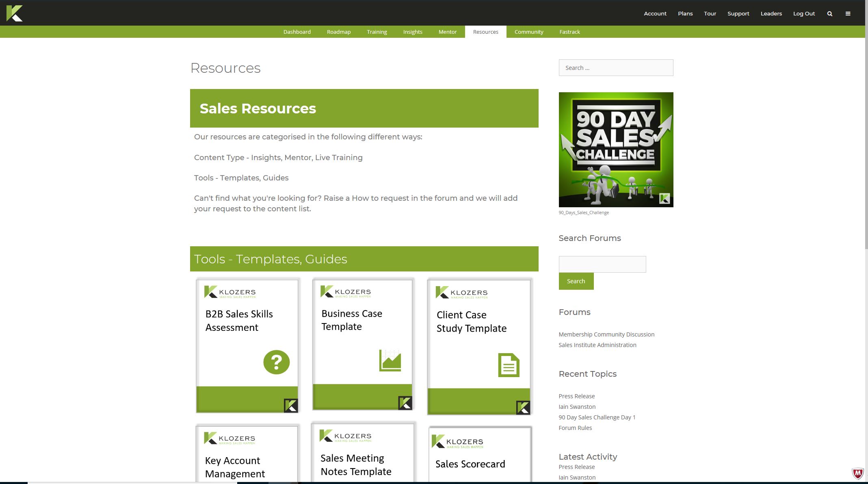This screenshot has width=868, height=484.
Task: Open Iain Swanston under Recent Topics
Action: tap(577, 407)
